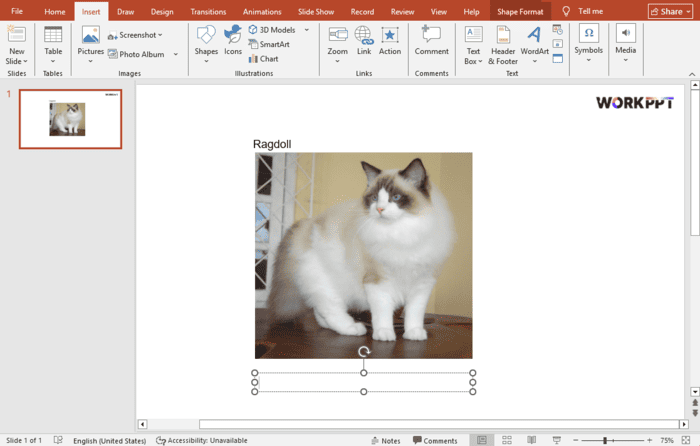Expand the New Slide dropdown arrow
This screenshot has width=700, height=446.
25,62
